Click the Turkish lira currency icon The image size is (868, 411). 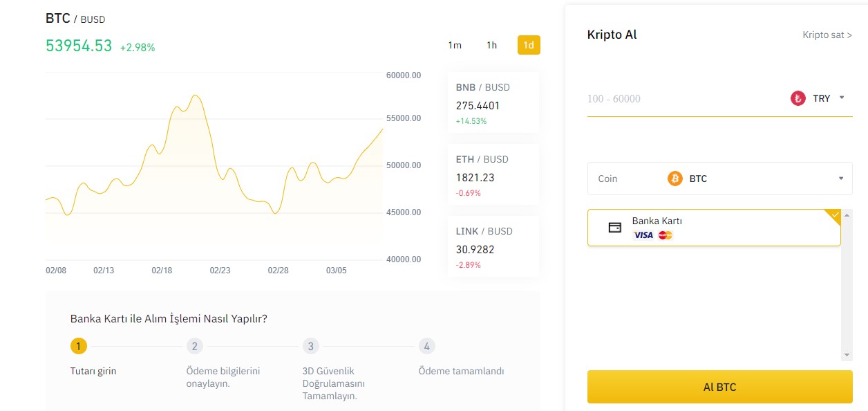pyautogui.click(x=797, y=98)
